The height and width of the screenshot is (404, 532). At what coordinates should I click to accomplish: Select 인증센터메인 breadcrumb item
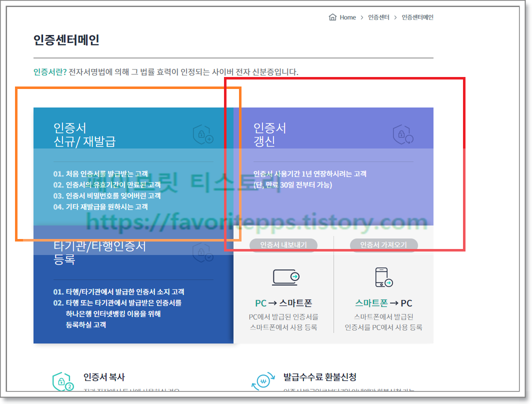tap(417, 17)
